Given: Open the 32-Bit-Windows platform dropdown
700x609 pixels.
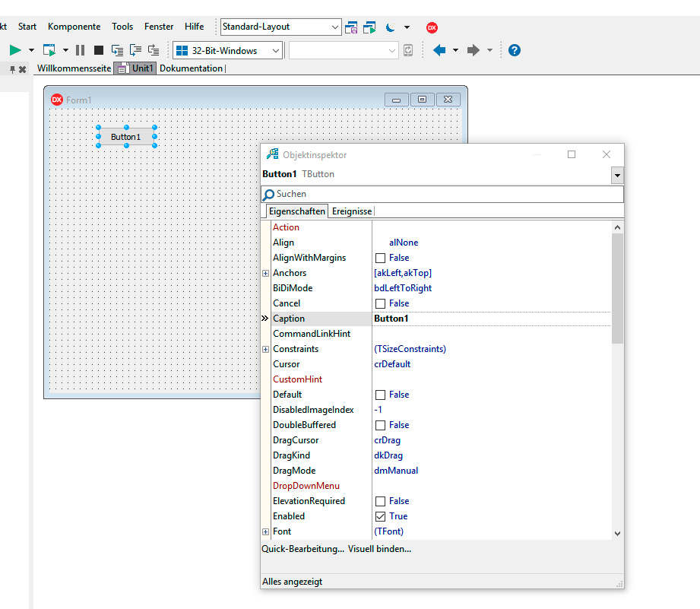Looking at the screenshot, I should [x=276, y=50].
